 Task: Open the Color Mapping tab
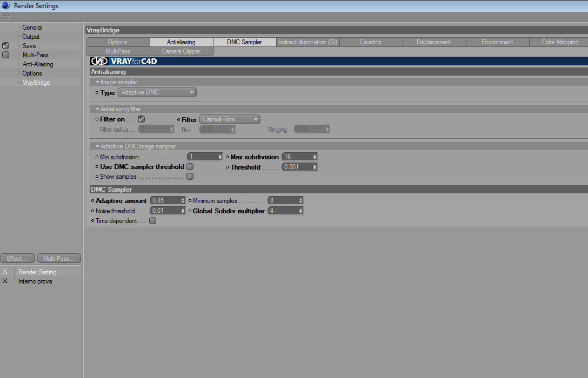560,42
